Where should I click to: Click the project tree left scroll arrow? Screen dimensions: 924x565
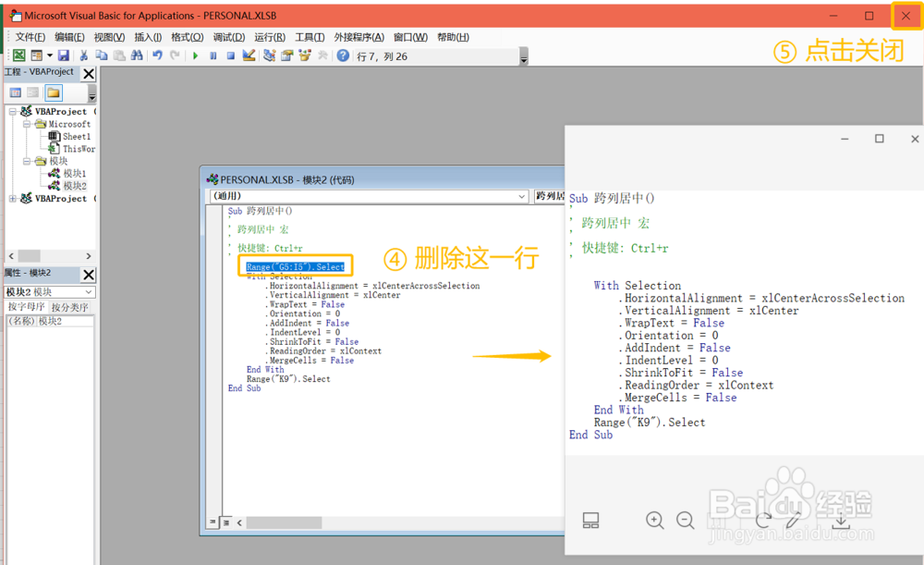click(x=10, y=256)
